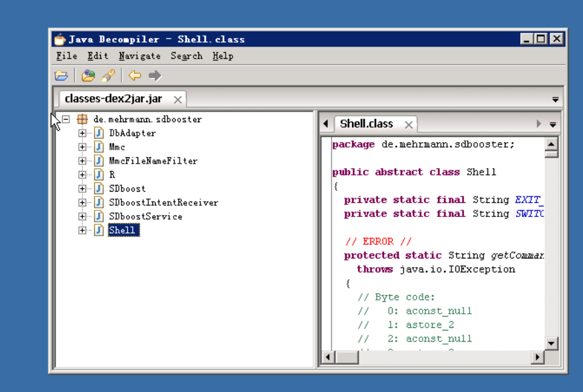The width and height of the screenshot is (583, 392).
Task: Click the SDboostIntentReceiver class file icon
Action: pyautogui.click(x=99, y=202)
